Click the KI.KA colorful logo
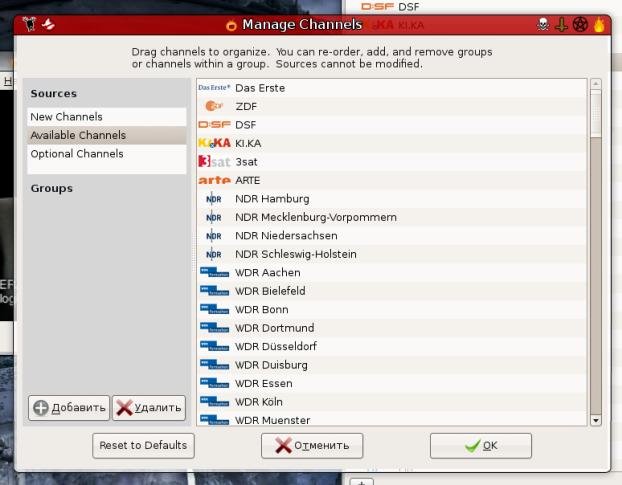622x485 pixels. point(214,143)
